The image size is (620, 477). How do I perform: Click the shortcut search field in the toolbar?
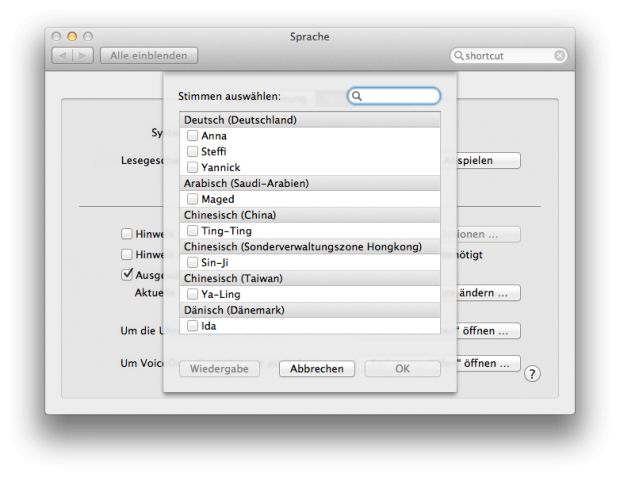click(x=508, y=56)
